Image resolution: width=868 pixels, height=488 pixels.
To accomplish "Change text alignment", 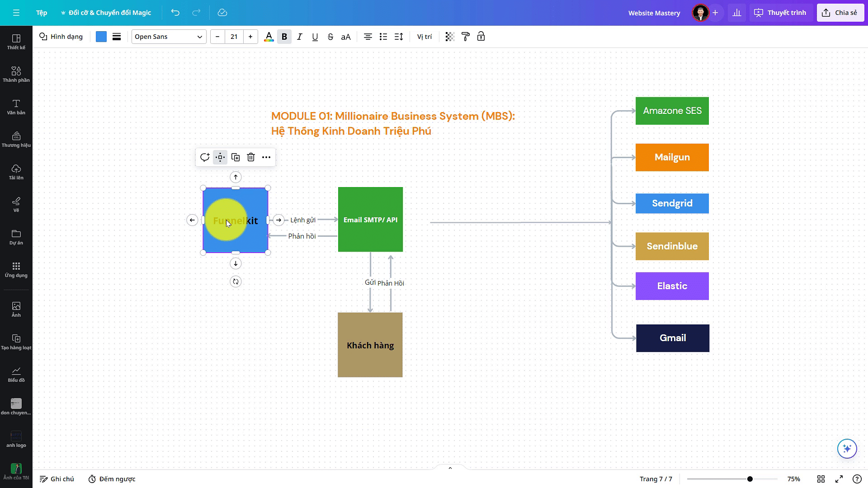I will click(x=368, y=37).
